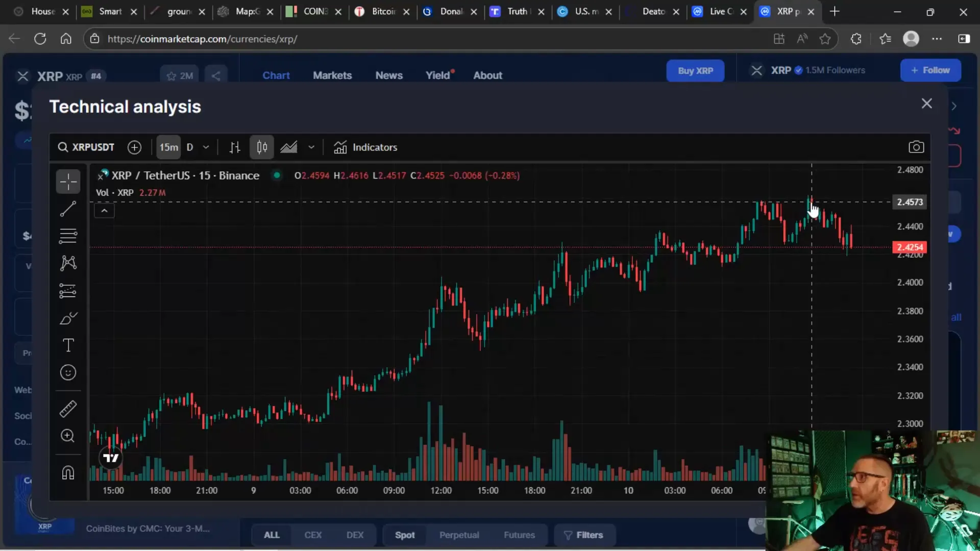The image size is (980, 551).
Task: Open the emoji icons tool
Action: [x=68, y=372]
